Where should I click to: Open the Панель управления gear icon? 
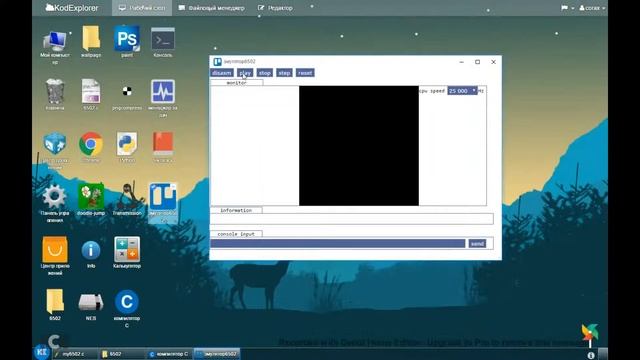pyautogui.click(x=55, y=196)
